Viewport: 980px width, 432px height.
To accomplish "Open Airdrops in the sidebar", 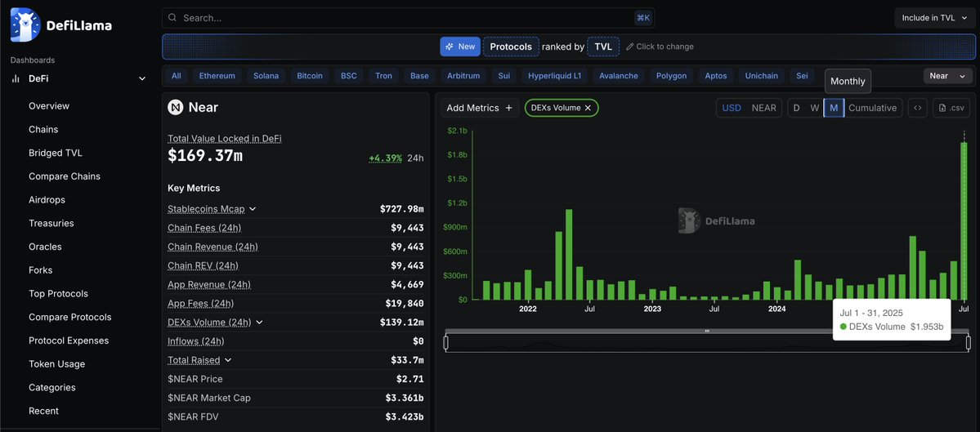I will coord(47,200).
